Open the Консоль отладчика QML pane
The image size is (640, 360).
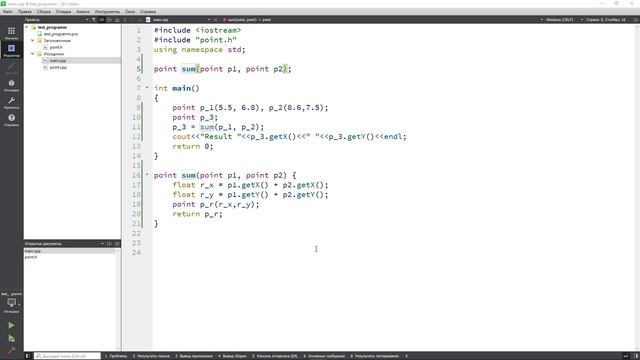click(x=275, y=356)
